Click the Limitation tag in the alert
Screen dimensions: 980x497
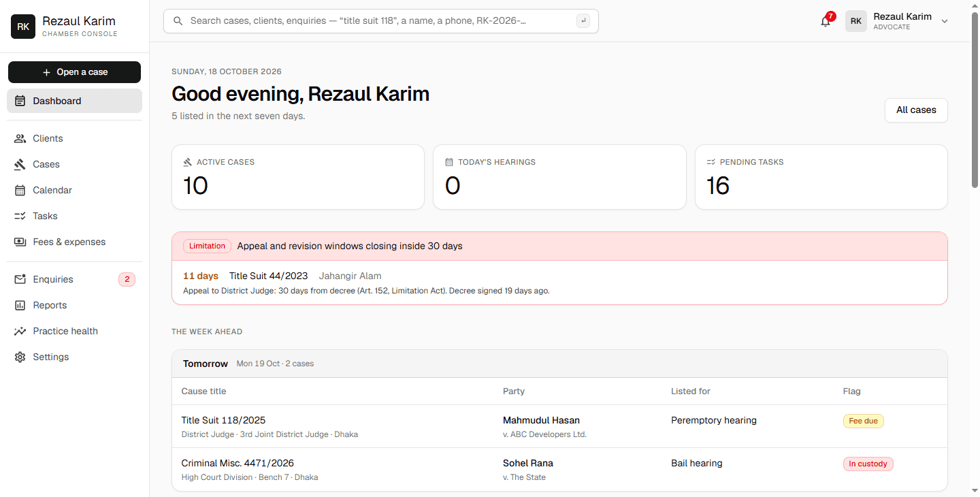coord(207,246)
